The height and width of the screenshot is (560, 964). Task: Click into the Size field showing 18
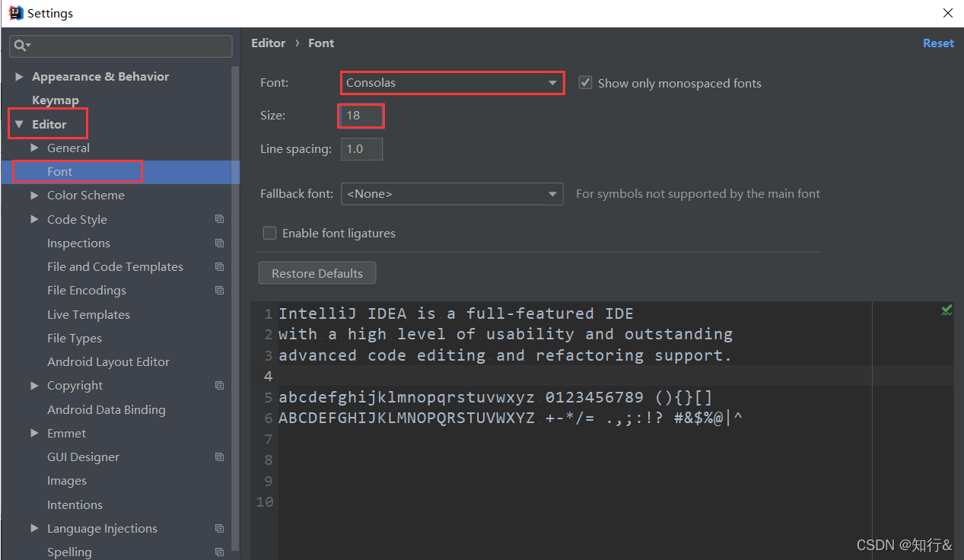click(361, 116)
